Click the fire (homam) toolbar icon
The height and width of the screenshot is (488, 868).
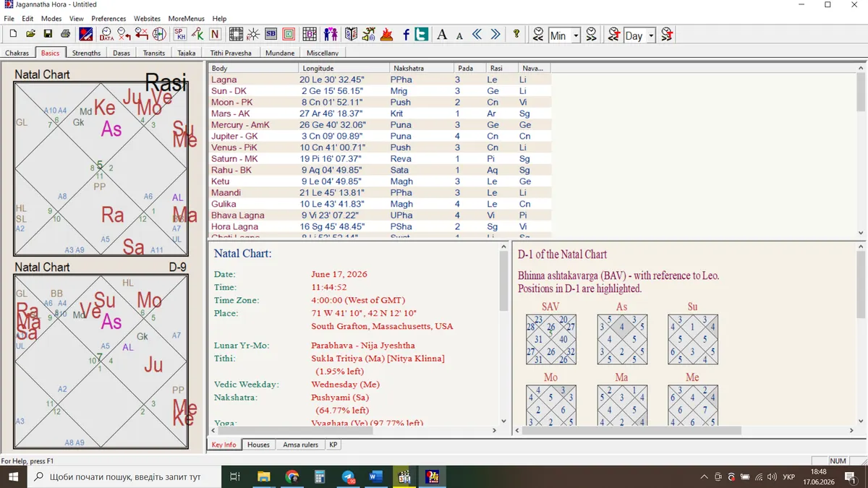pos(387,34)
